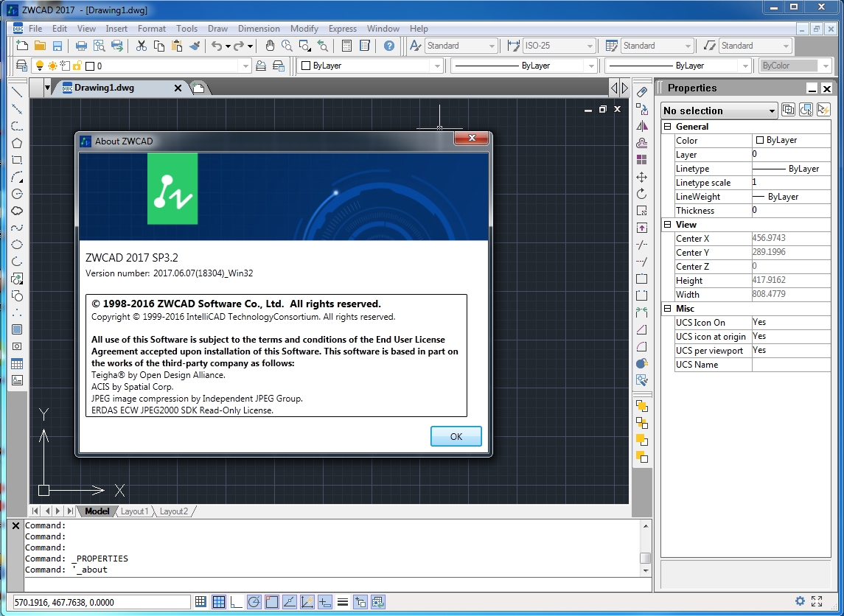Select the Rotate tool in Modify toolbar
This screenshot has height=616, width=844.
641,194
